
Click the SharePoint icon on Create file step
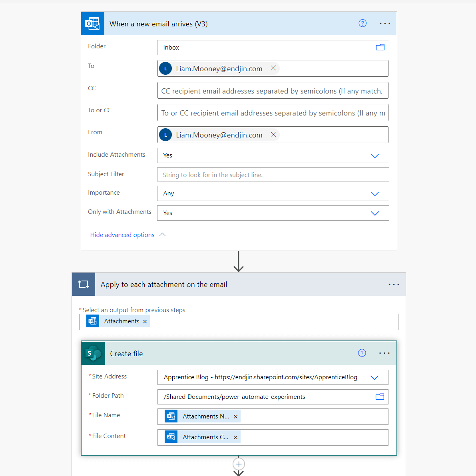click(92, 353)
